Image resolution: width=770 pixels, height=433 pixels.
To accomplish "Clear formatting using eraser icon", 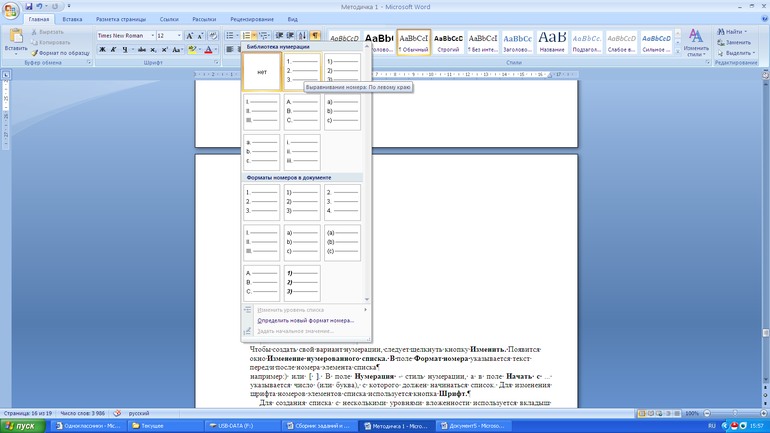I will point(213,36).
